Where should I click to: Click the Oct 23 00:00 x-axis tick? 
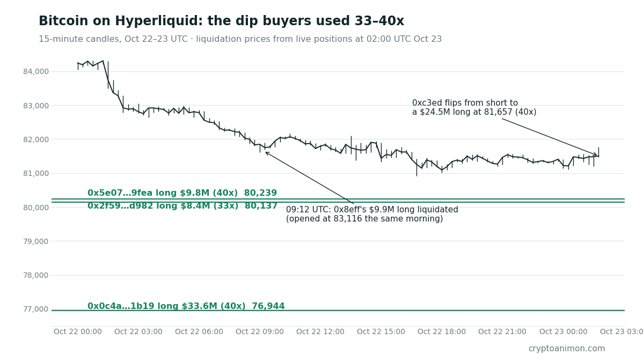pos(563,332)
